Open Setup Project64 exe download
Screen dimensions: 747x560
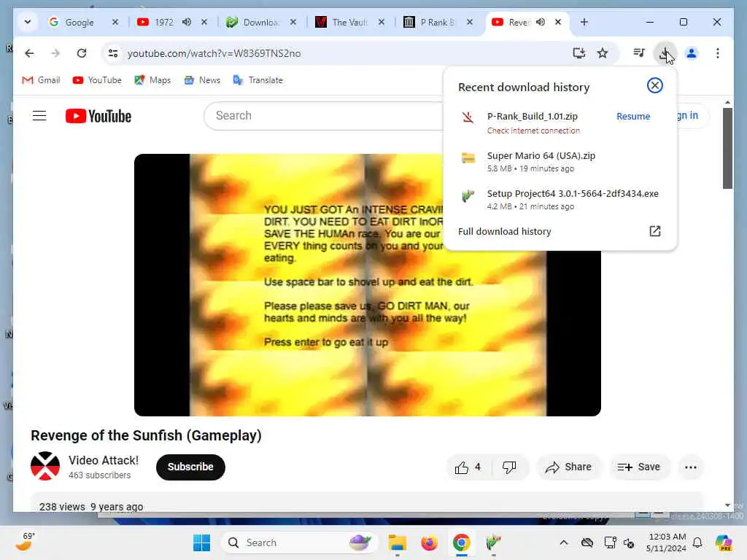tap(573, 194)
